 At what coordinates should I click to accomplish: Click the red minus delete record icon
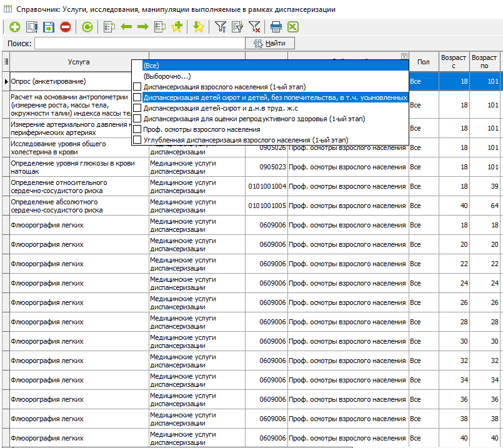(65, 27)
